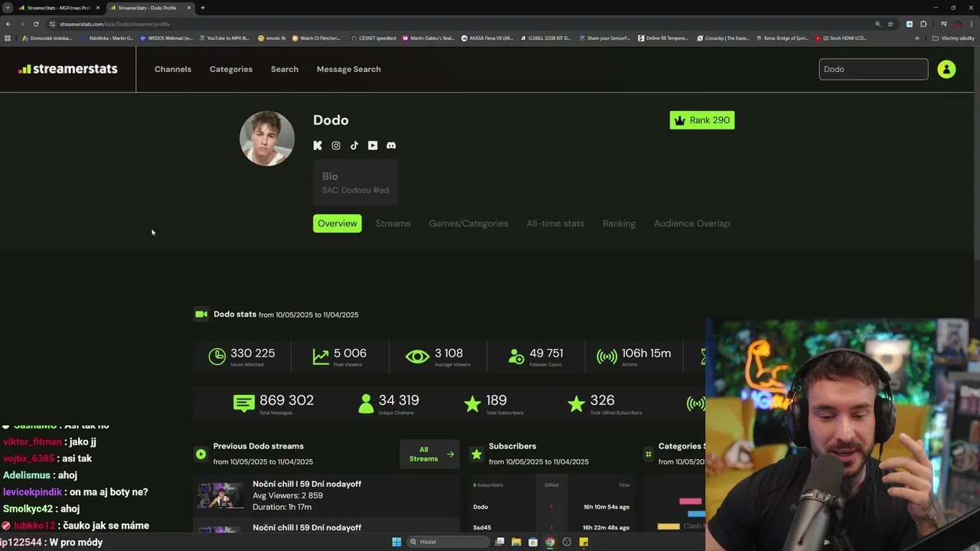Viewport: 980px width, 551px height.
Task: Open Dodo's Instagram icon link
Action: (x=336, y=145)
